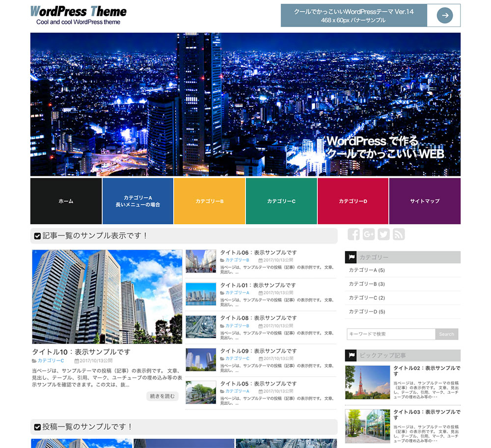Click the thumbnail for タイトル06
Screen dimensions: 491x448
coord(201,261)
